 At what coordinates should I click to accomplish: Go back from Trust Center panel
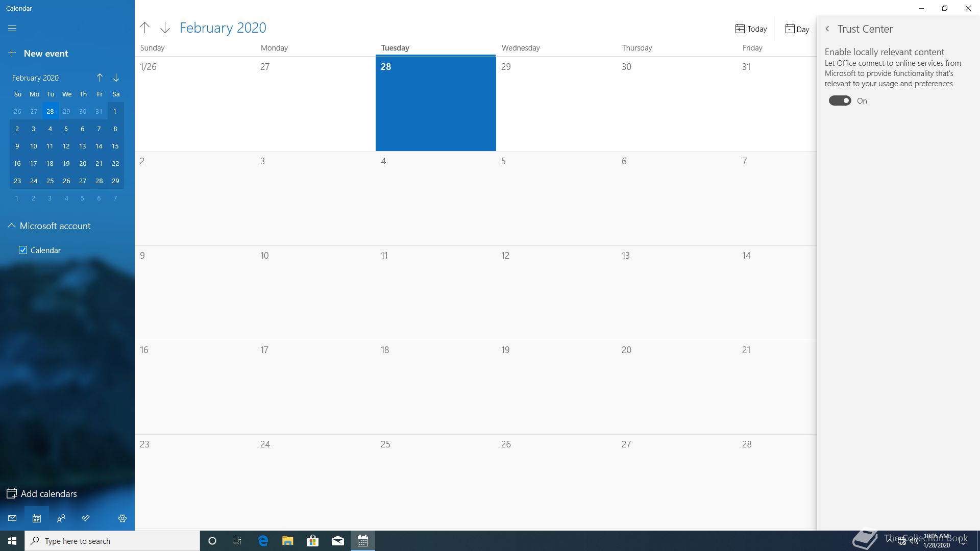click(827, 29)
